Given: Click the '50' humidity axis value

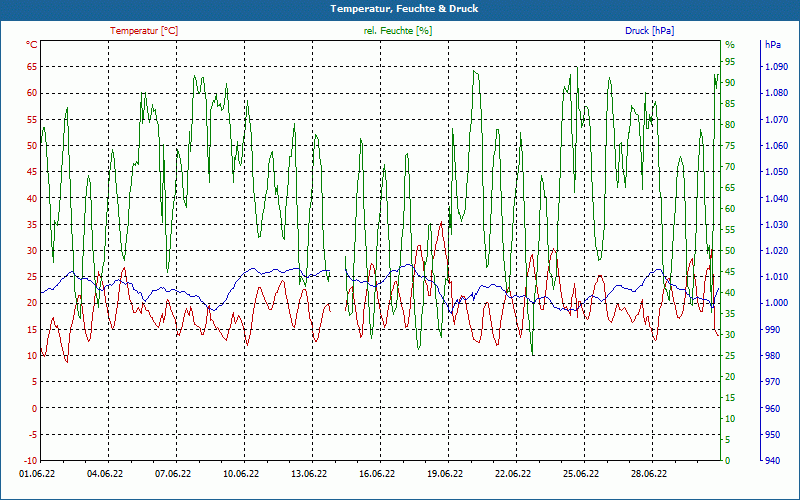Looking at the screenshot, I should click(730, 251).
